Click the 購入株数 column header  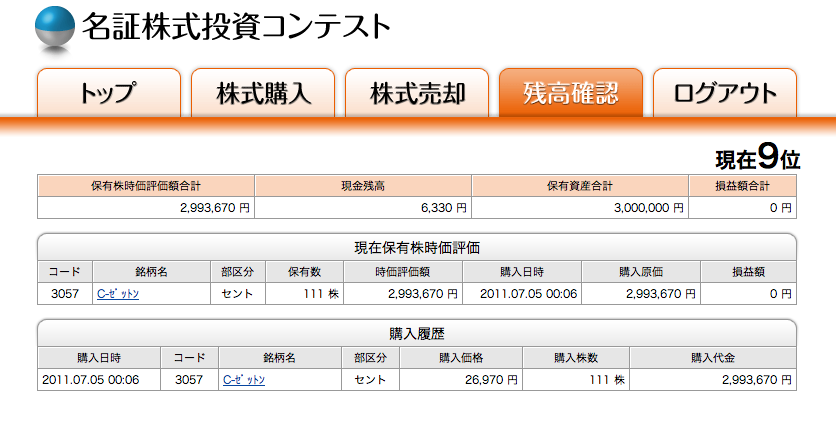[576, 358]
